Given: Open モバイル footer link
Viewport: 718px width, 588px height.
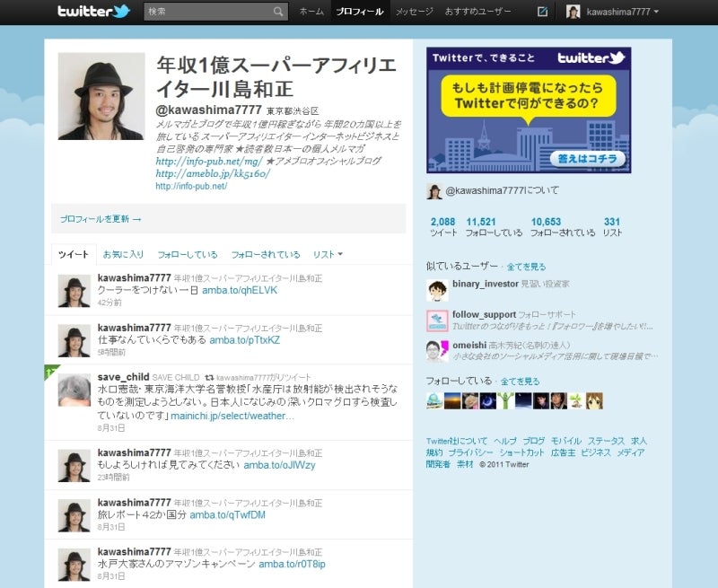Looking at the screenshot, I should tap(566, 441).
